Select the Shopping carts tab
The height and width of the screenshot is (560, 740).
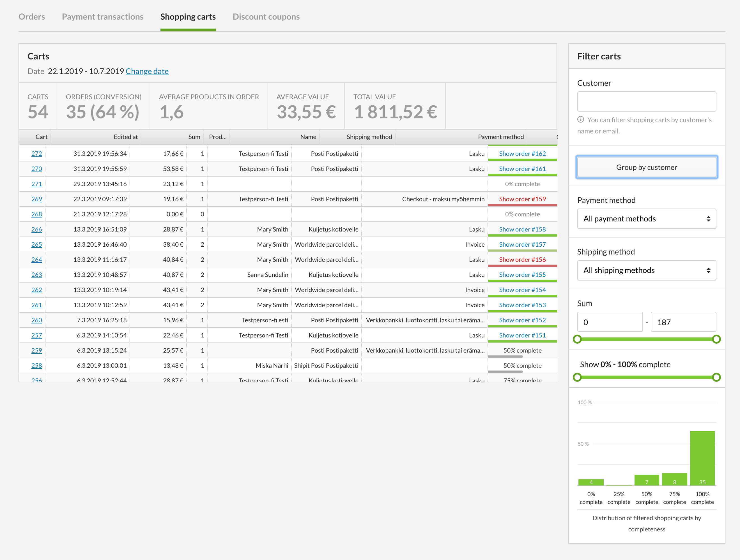pos(188,17)
